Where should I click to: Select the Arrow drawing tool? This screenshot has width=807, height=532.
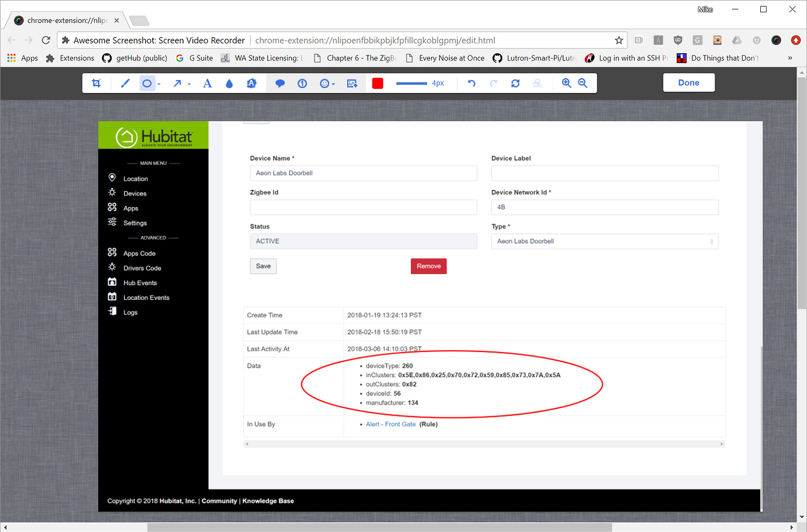[177, 83]
